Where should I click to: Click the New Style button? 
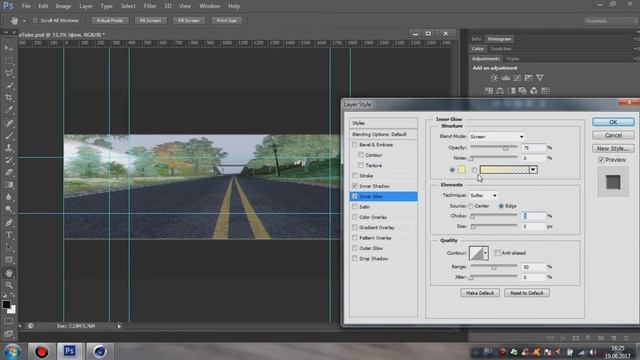tap(613, 149)
